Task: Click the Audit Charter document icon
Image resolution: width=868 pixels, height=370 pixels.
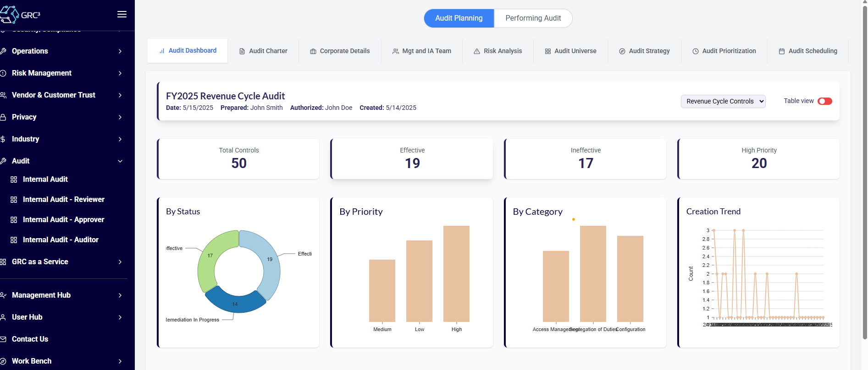Action: (x=242, y=51)
